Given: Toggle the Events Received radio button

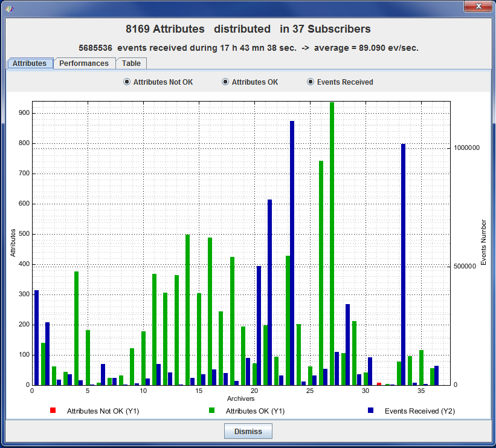Looking at the screenshot, I should 311,82.
